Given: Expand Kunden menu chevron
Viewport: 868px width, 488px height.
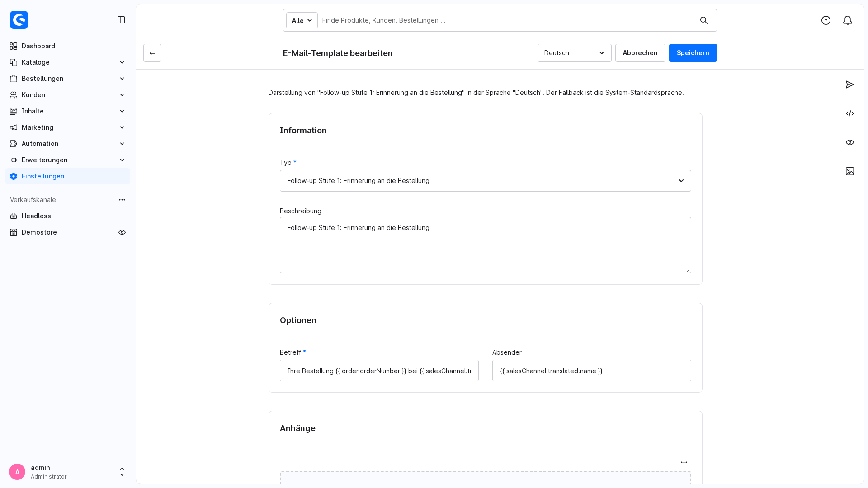Looking at the screenshot, I should [x=122, y=95].
